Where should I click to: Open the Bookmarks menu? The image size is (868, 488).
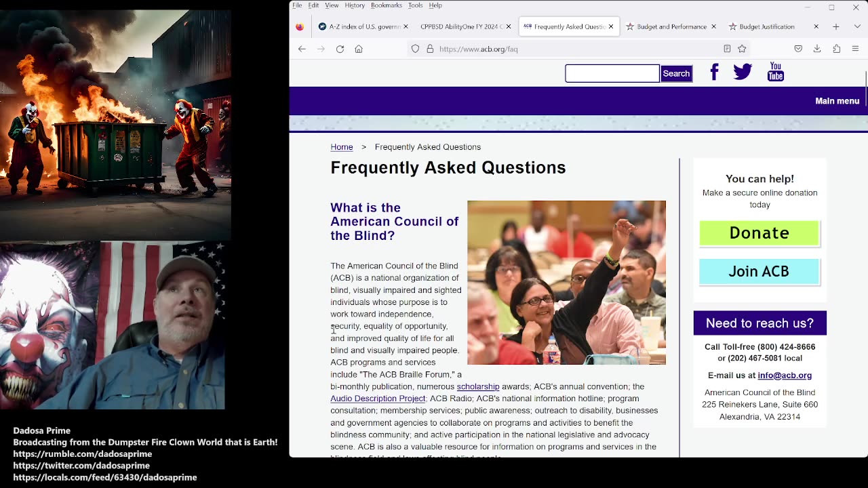[387, 5]
